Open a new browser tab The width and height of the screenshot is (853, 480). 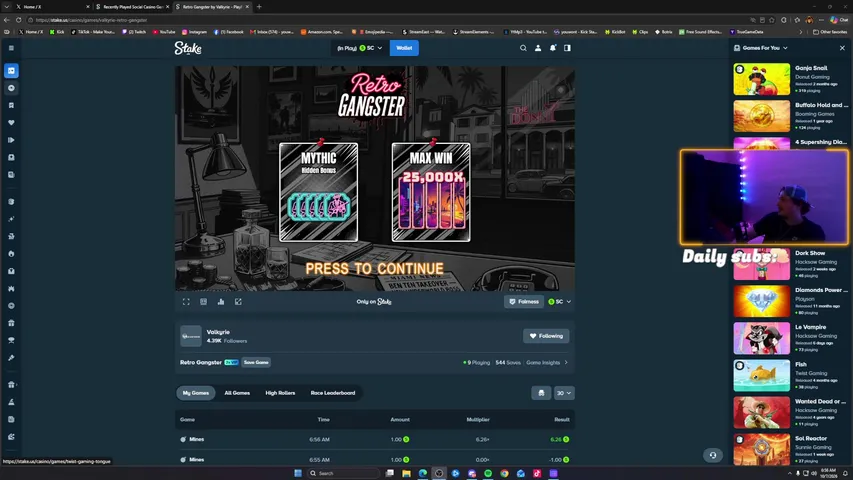tap(259, 7)
